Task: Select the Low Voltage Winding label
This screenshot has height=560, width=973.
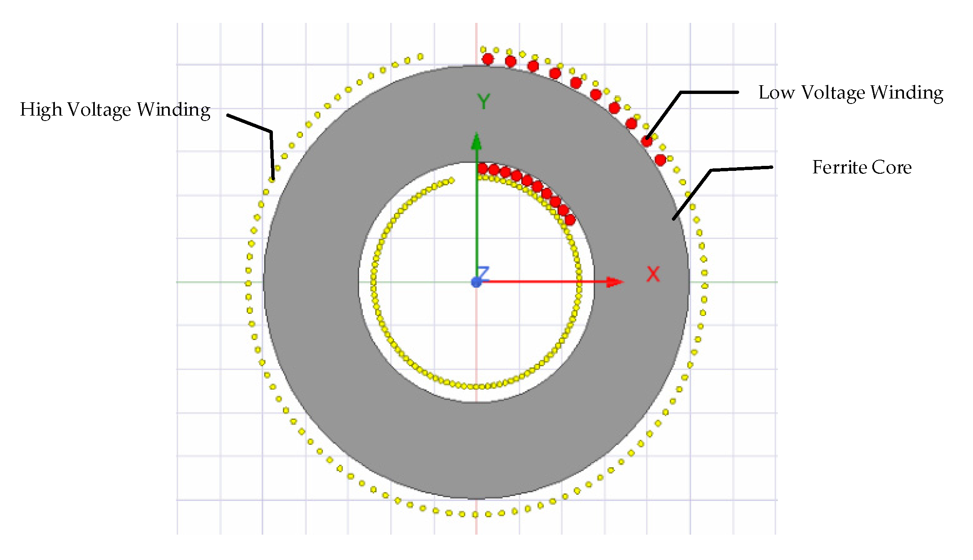Action: coord(850,92)
